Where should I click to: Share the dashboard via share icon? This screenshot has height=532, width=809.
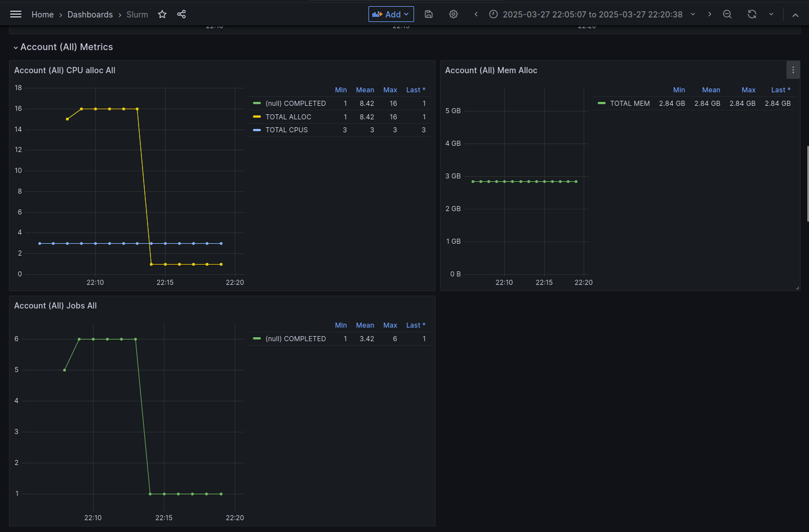tap(181, 14)
